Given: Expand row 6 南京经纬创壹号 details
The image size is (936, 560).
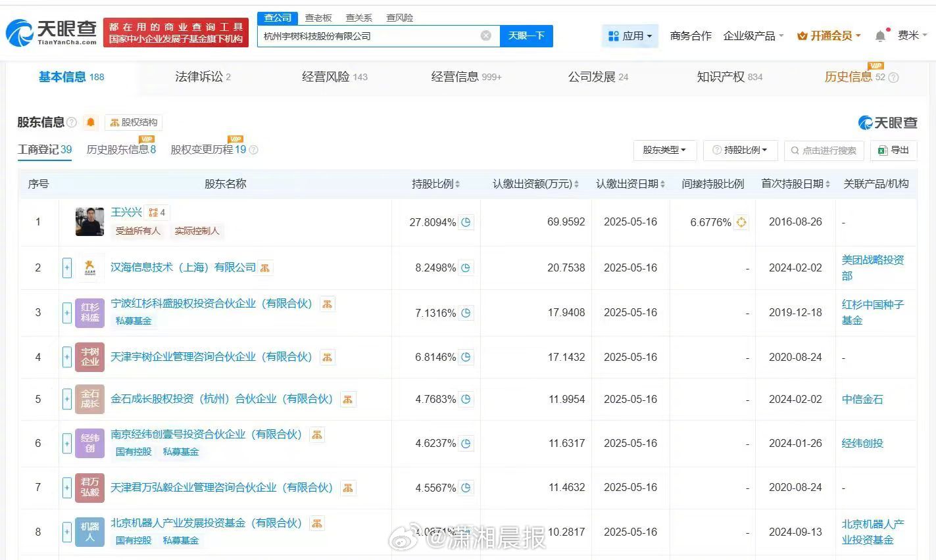Looking at the screenshot, I should [x=67, y=443].
